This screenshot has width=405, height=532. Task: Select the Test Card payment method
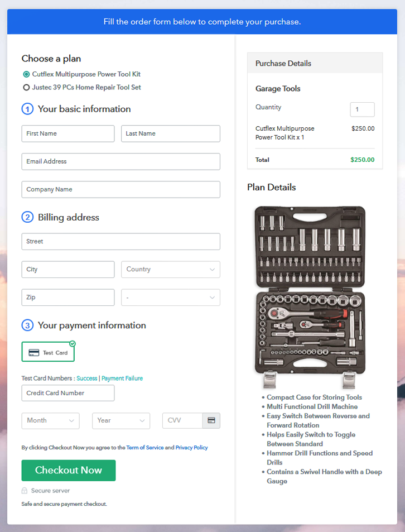tap(48, 352)
